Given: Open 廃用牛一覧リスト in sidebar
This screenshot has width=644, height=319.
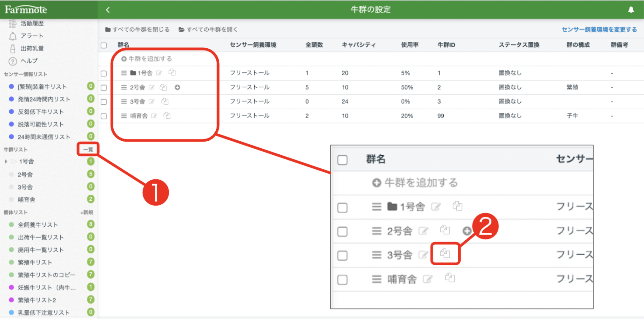Looking at the screenshot, I should click(x=41, y=250).
